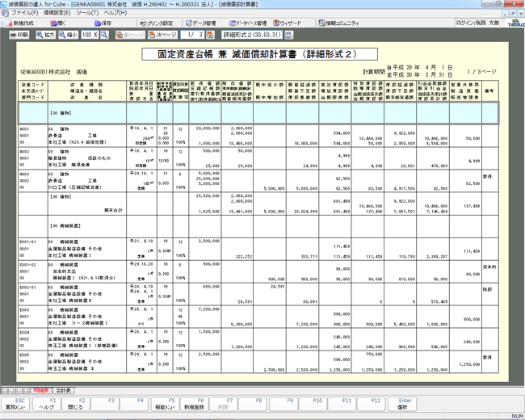This screenshot has width=525, height=420.
Task: Click company name GENKA00001 株式会社 減価
Action: click(53, 72)
